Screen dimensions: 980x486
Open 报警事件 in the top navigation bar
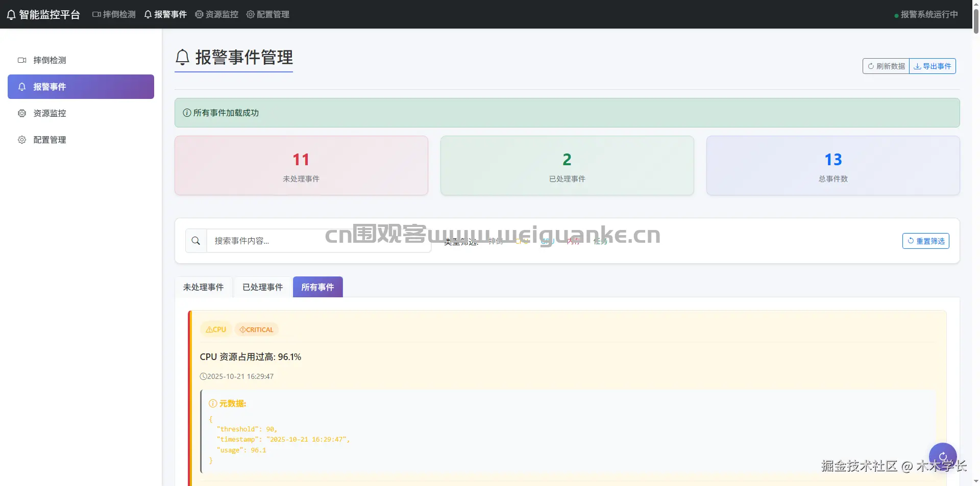coord(165,14)
